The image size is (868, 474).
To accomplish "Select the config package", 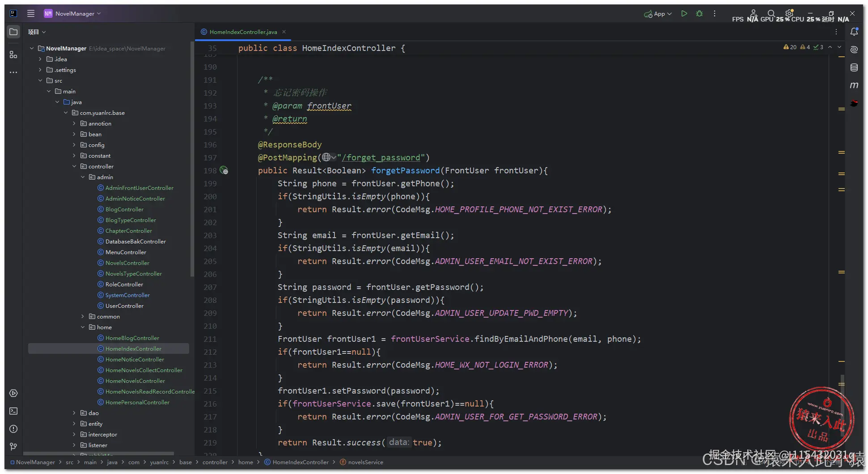I will click(96, 145).
